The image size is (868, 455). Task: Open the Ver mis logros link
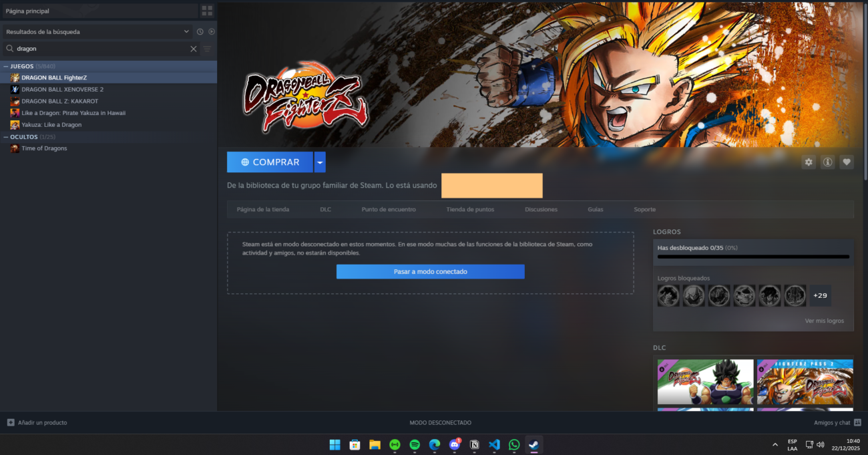click(825, 321)
